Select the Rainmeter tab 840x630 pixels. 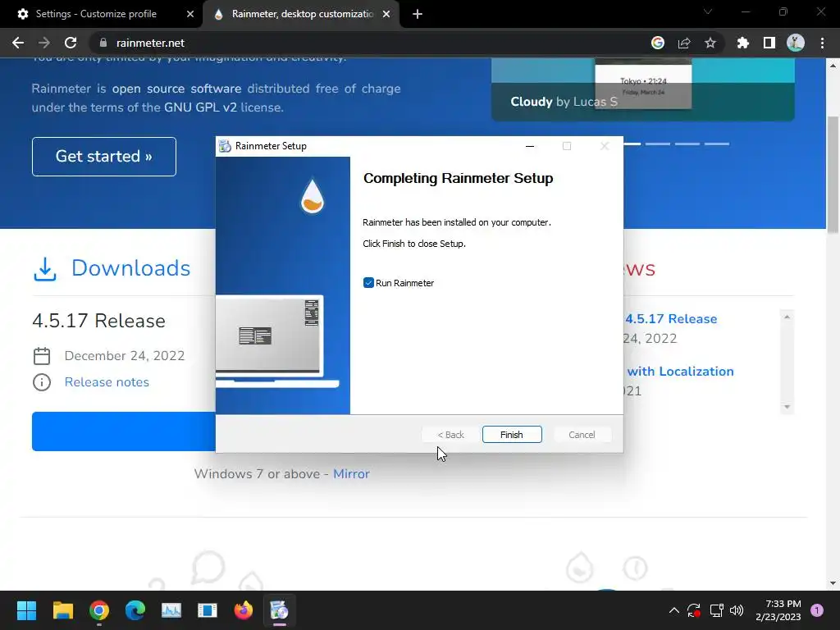click(x=303, y=14)
